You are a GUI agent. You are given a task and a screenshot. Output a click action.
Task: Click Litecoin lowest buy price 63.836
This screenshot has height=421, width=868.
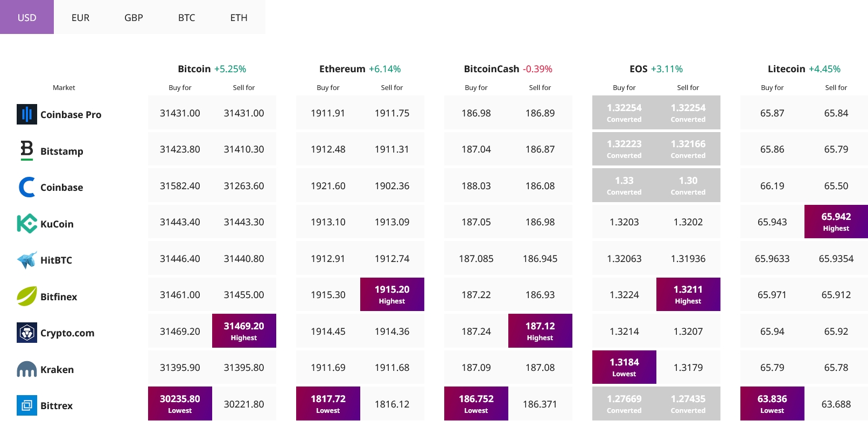(772, 404)
